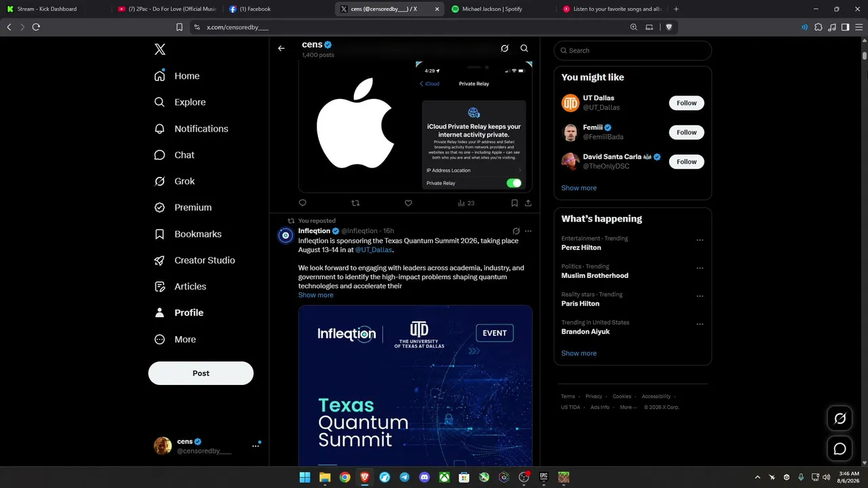Like the Apple Private Relay post

(x=408, y=203)
